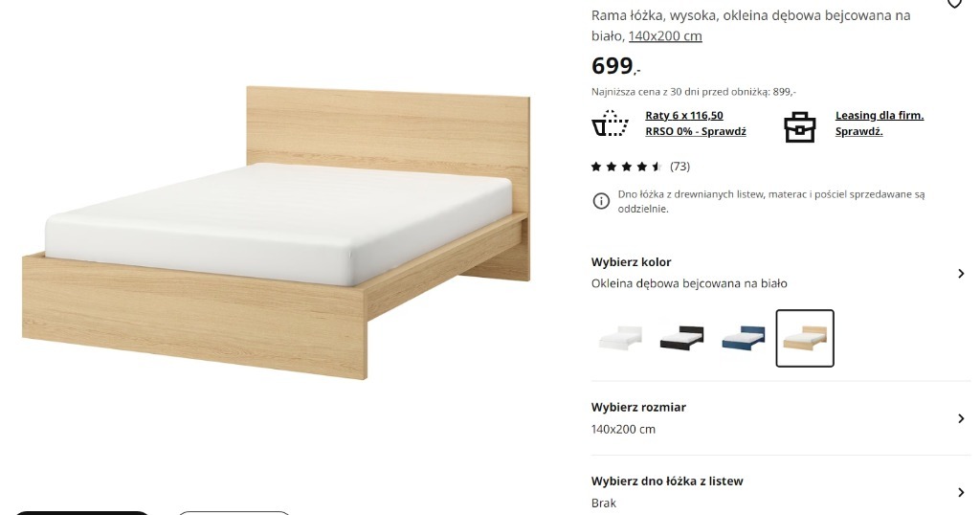
Task: Click the main bed product image
Action: tap(276, 232)
